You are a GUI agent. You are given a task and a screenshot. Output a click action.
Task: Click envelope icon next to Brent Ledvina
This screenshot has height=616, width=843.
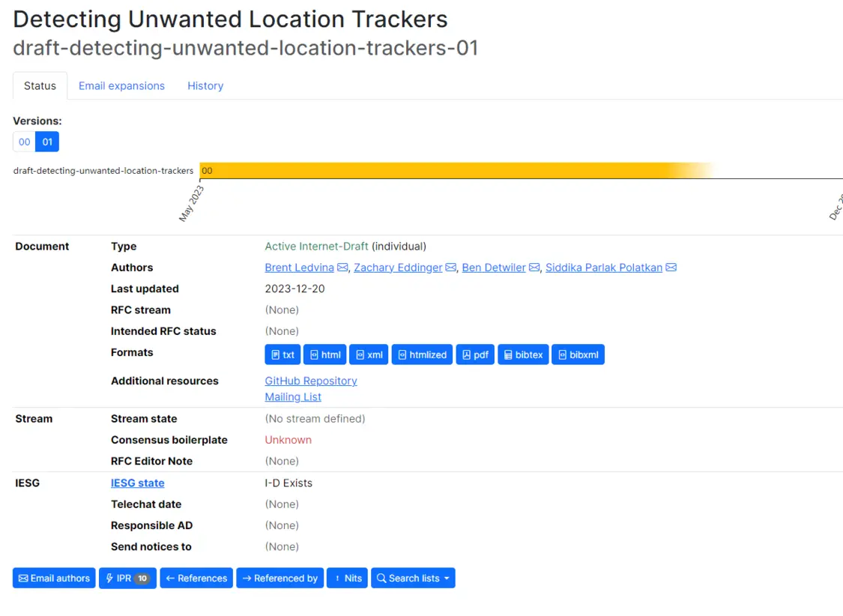tap(342, 268)
